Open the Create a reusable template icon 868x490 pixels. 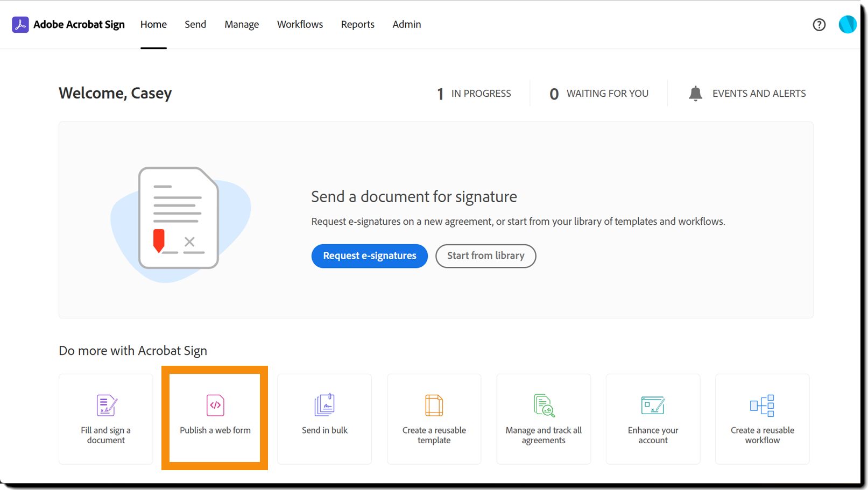[x=434, y=406]
